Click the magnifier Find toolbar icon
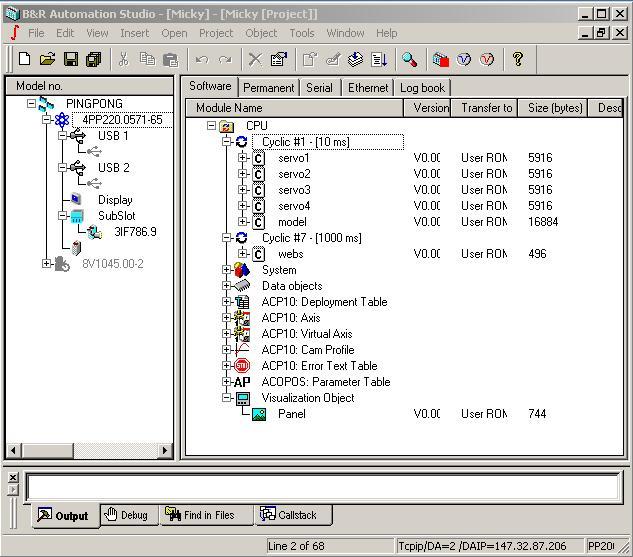 coord(409,59)
